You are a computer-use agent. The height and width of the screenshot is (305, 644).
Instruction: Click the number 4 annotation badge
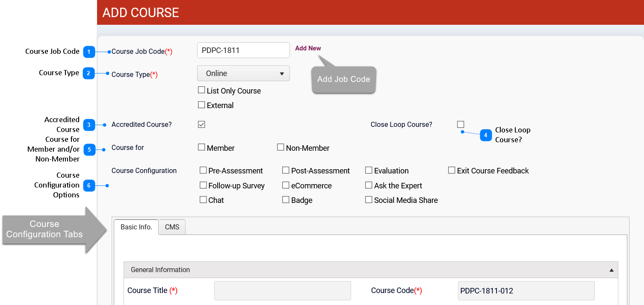tap(485, 135)
